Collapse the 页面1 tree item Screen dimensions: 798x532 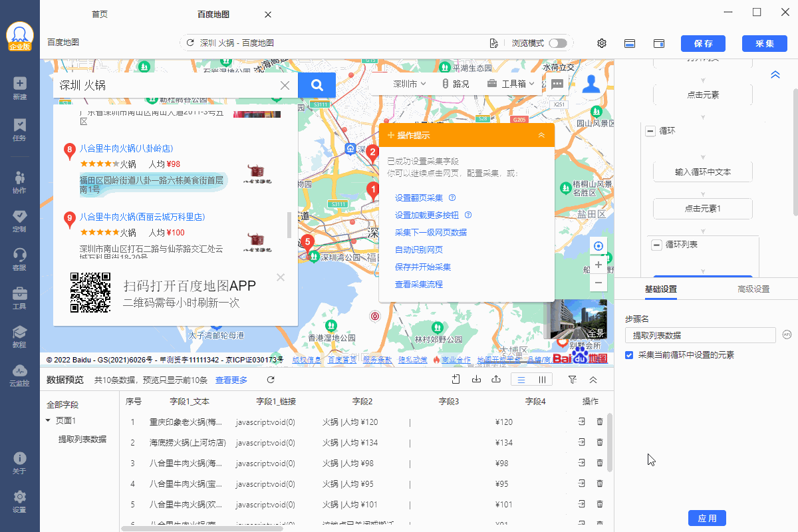pyautogui.click(x=48, y=420)
